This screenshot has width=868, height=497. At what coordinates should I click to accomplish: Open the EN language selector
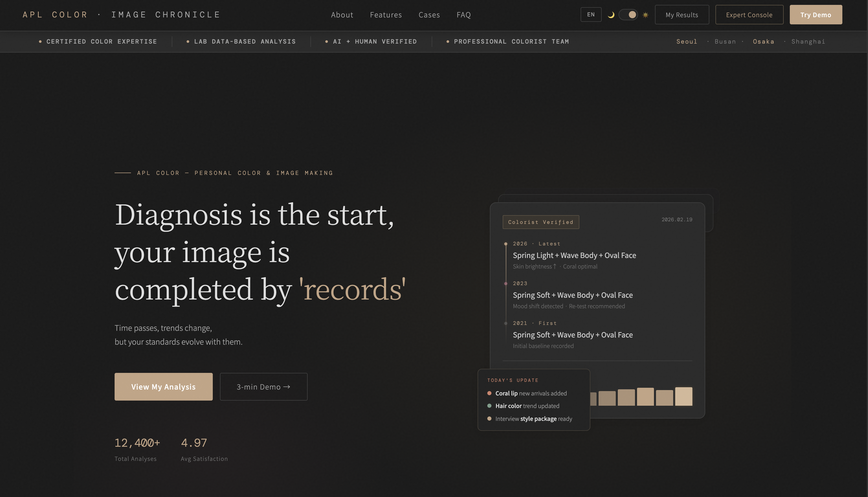point(591,15)
